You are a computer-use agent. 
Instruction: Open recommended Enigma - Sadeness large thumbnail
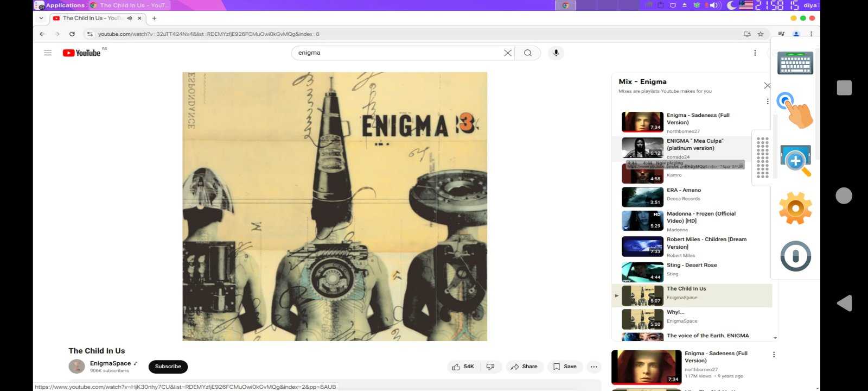646,367
